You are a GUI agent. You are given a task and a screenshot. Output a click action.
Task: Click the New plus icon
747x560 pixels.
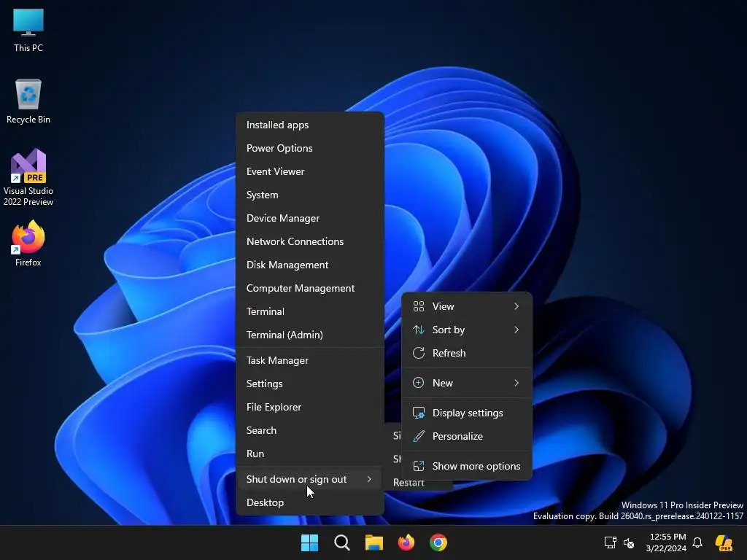pyautogui.click(x=418, y=383)
